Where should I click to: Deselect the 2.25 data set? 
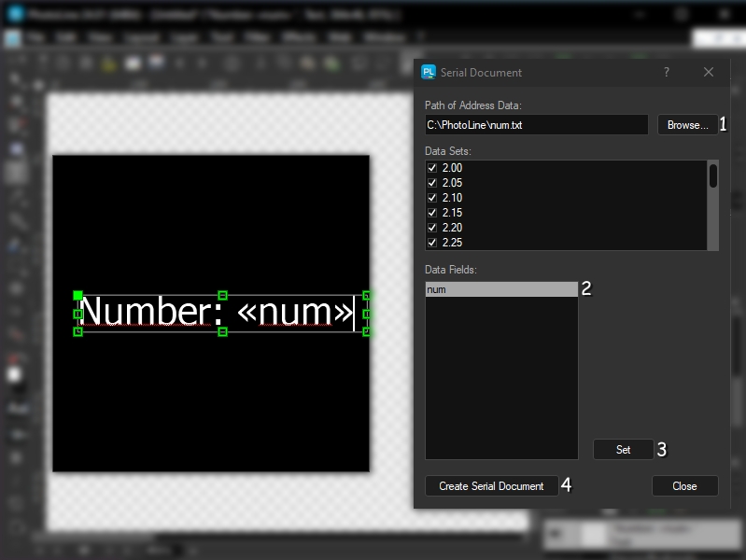click(x=432, y=243)
